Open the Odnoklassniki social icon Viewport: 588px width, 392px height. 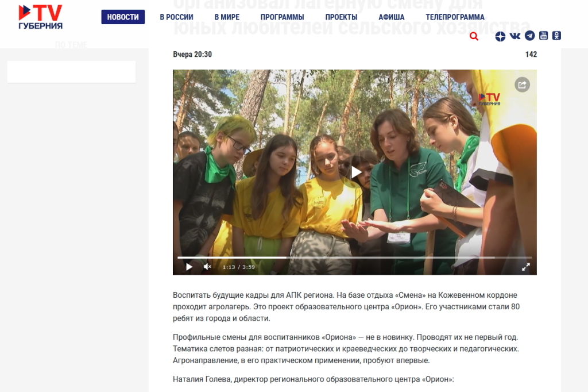(556, 36)
